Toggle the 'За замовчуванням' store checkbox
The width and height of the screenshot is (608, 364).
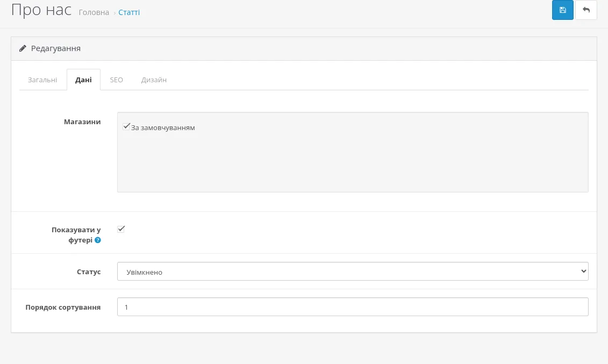click(x=126, y=126)
